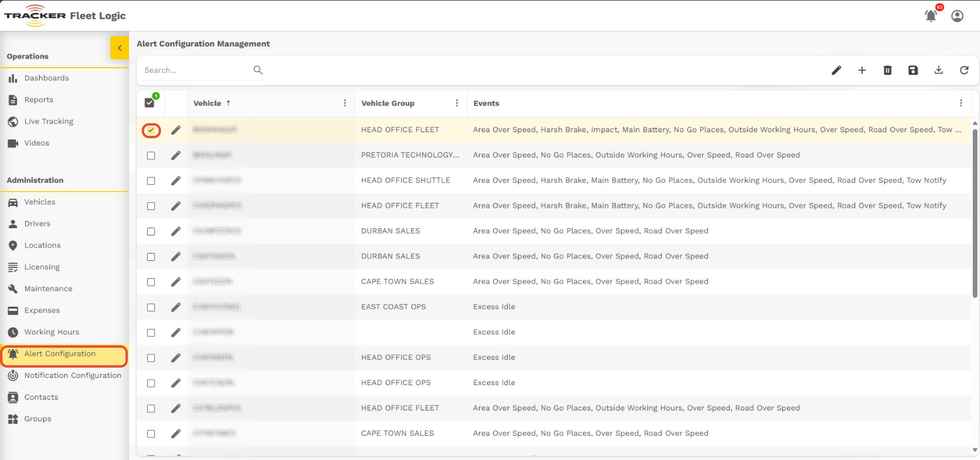The image size is (980, 460).
Task: Click the Administration section heading
Action: (35, 180)
